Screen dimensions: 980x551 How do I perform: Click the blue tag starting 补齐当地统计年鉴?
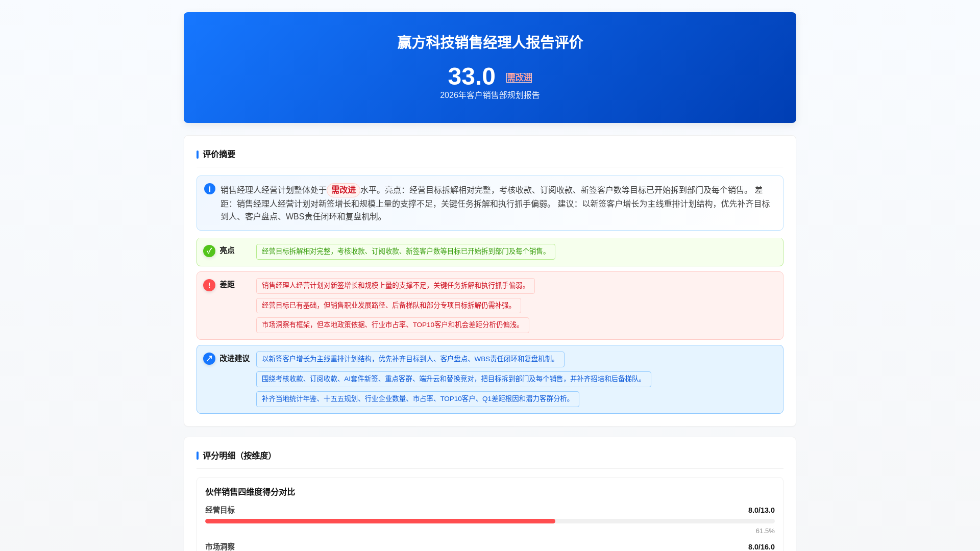pos(418,399)
